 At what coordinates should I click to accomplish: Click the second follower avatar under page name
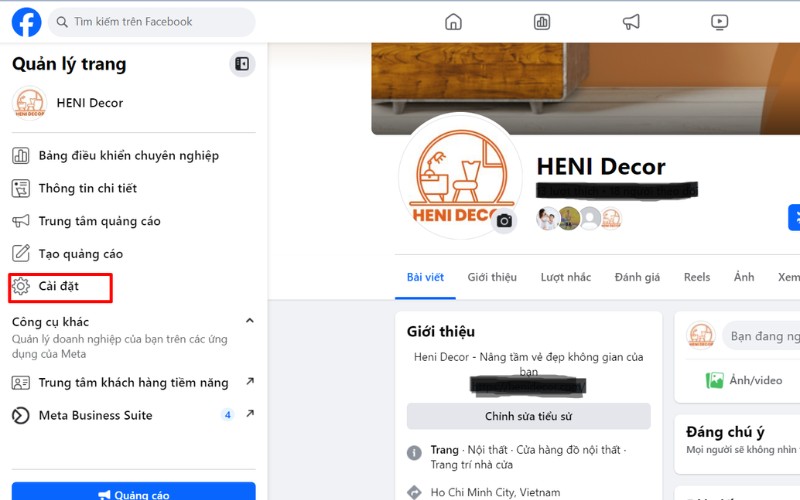[x=569, y=219]
